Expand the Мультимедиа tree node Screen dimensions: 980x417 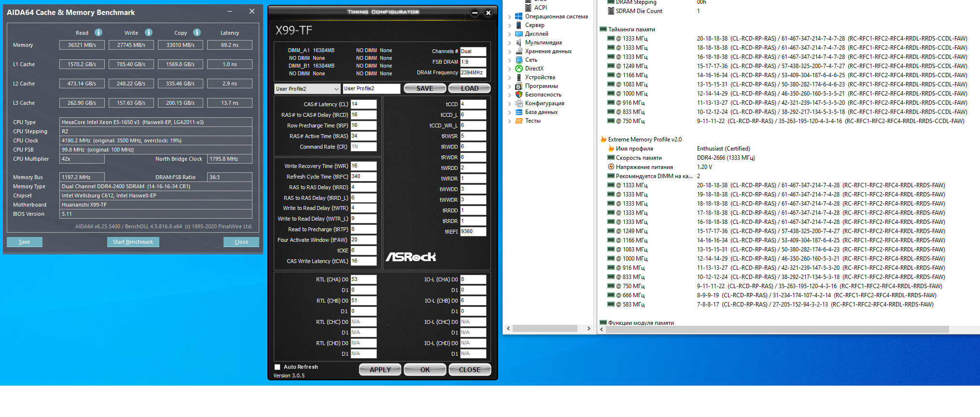(510, 42)
